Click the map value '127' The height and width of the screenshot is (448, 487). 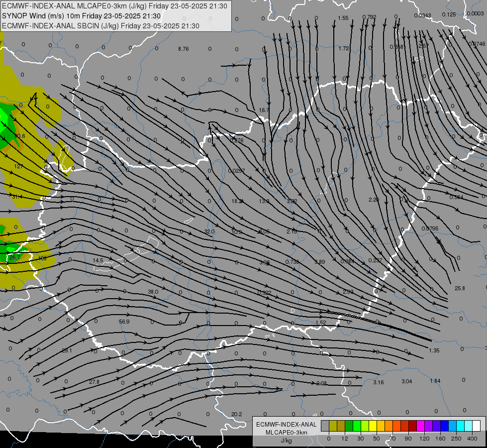pyautogui.click(x=18, y=166)
